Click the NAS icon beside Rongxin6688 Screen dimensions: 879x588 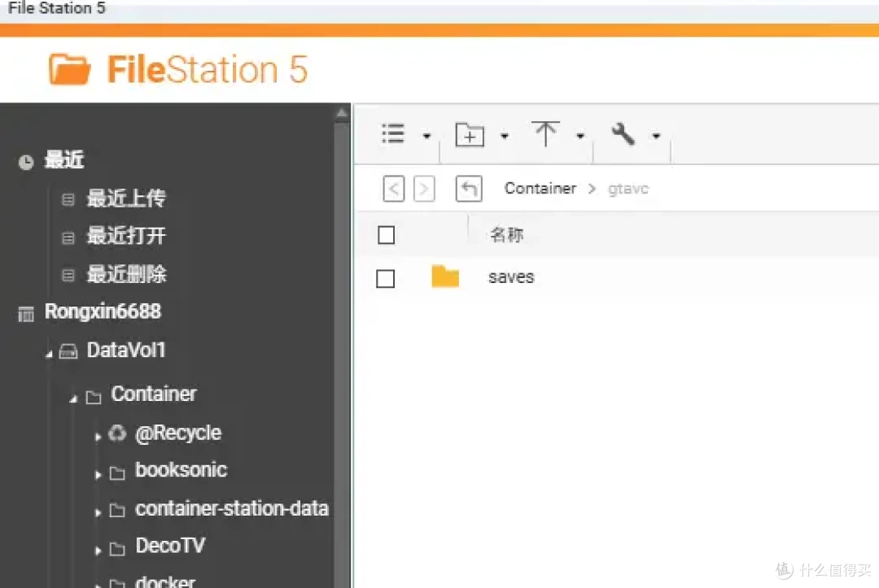26,314
